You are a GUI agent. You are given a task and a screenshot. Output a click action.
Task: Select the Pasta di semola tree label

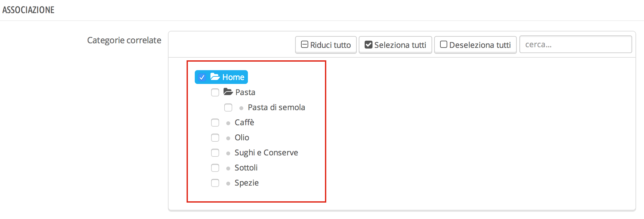click(x=276, y=107)
